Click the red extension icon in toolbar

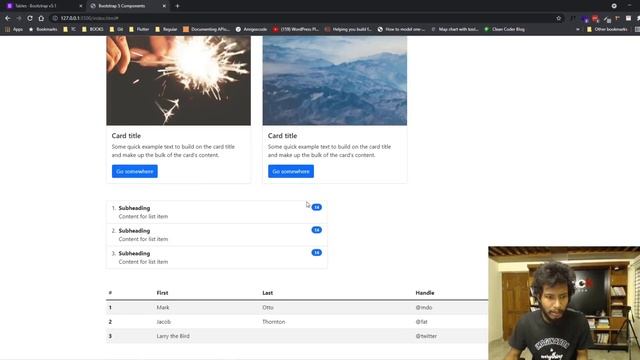[596, 18]
